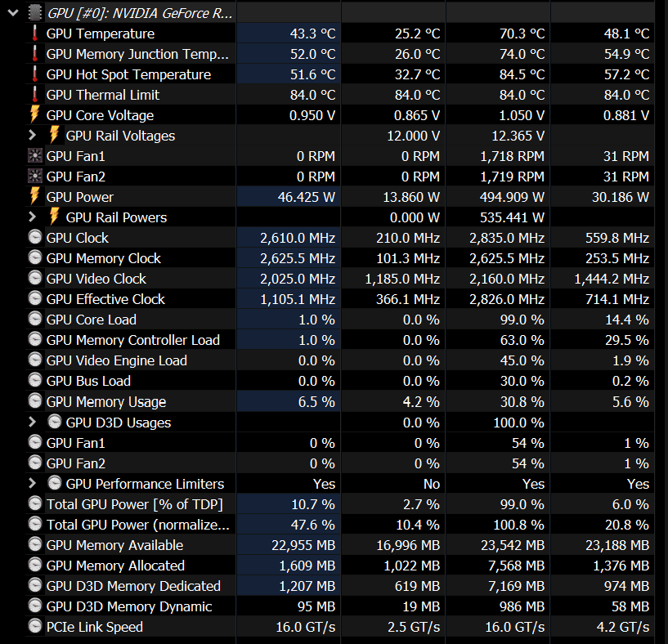This screenshot has width=668, height=644.
Task: Click current GPU Temperature value 43.3 °C
Action: coord(312,34)
